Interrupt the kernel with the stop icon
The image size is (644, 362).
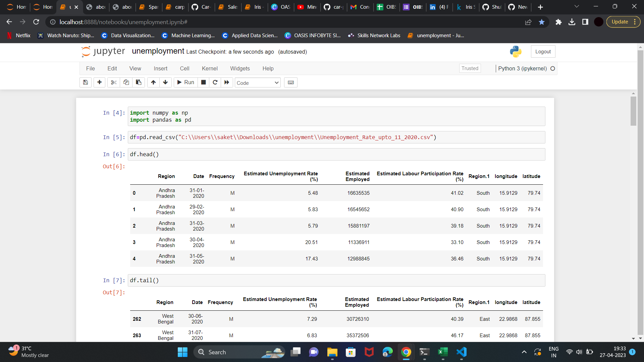[203, 82]
